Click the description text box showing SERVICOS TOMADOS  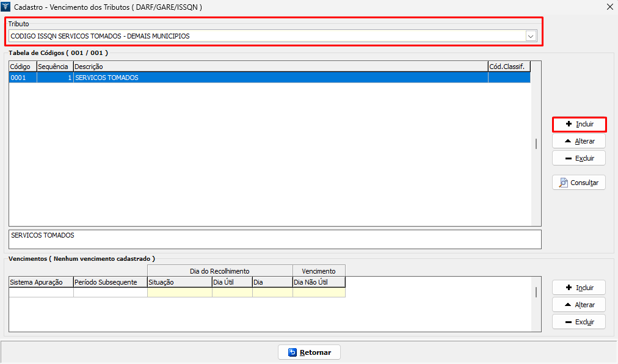click(275, 239)
